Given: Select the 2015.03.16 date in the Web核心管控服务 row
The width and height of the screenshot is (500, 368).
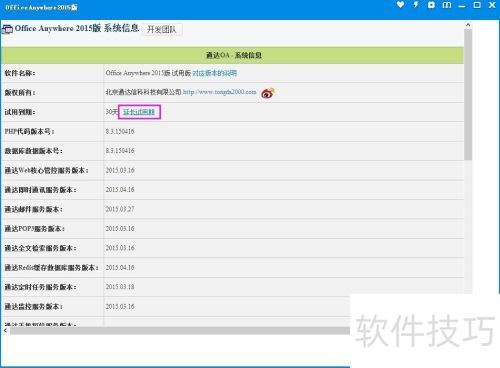Looking at the screenshot, I should click(x=120, y=170).
